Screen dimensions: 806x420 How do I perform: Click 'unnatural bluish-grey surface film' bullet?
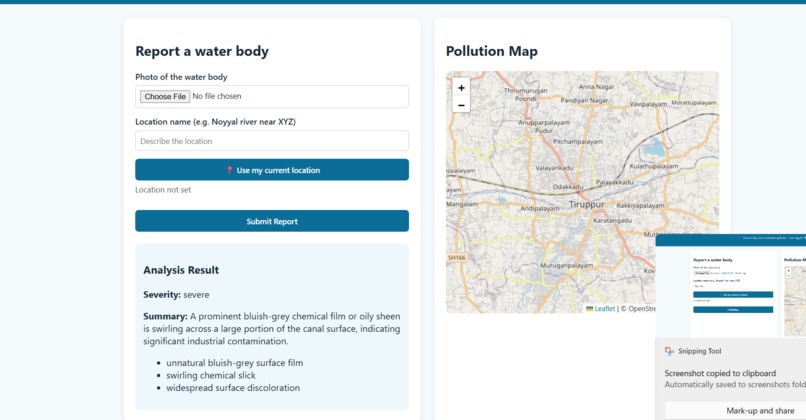234,363
